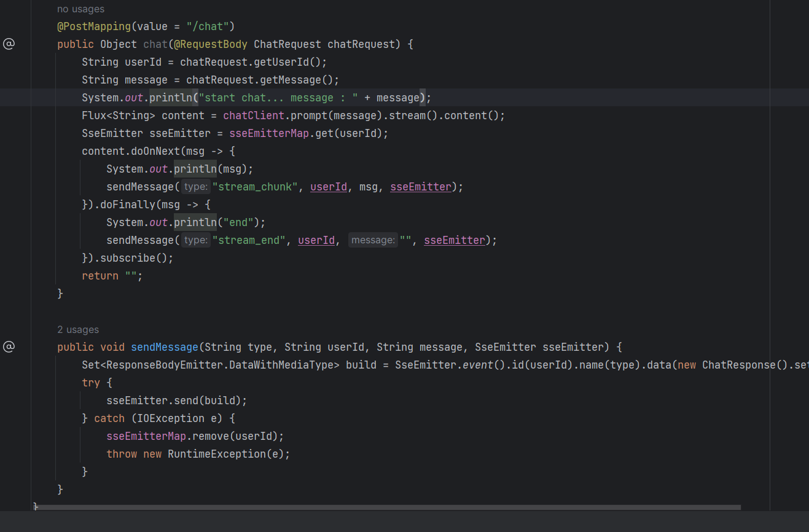Click the "message:" parameter hint
Viewport: 809px width, 532px height.
click(373, 240)
